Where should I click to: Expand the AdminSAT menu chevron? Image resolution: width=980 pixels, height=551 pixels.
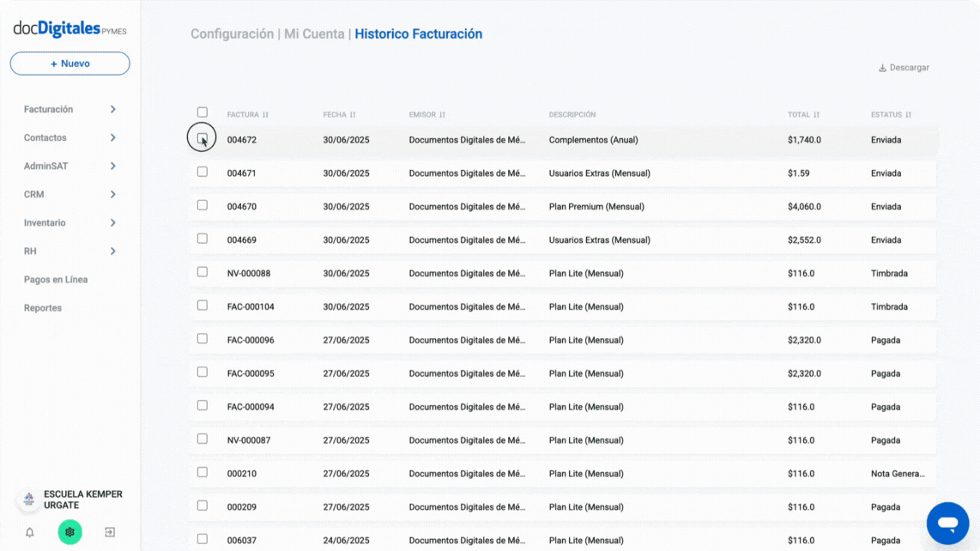[113, 166]
